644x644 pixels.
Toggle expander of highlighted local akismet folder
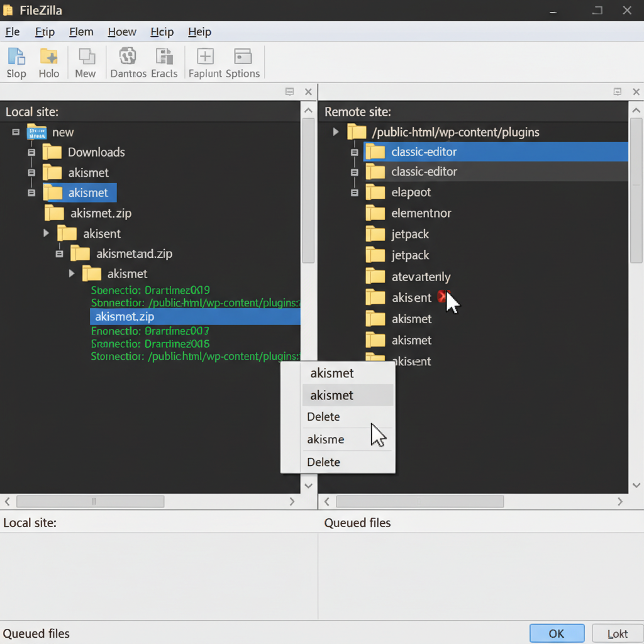pyautogui.click(x=31, y=192)
